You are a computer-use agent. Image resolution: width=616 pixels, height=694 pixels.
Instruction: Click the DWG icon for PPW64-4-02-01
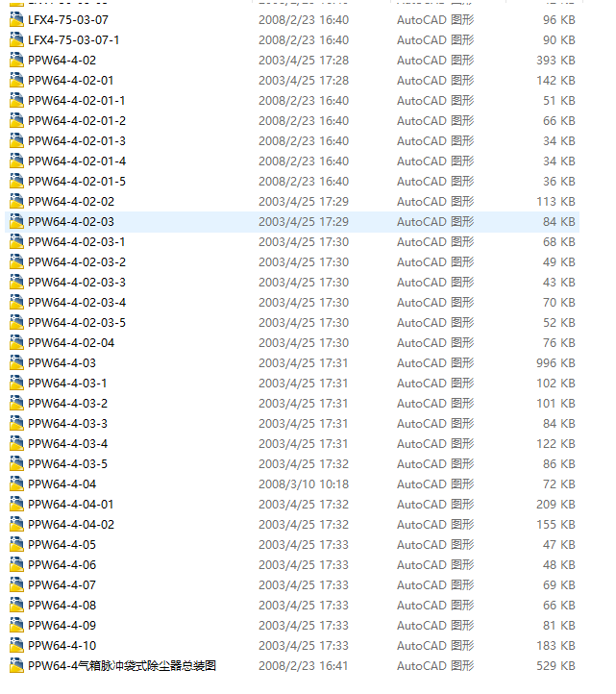coord(16,81)
